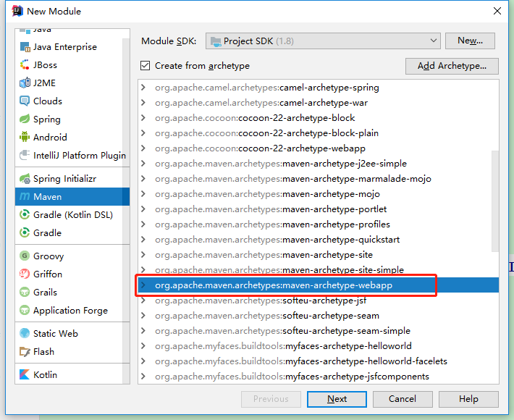Click the IntelliJ Platform Plugin icon
The width and height of the screenshot is (514, 420).
click(x=25, y=155)
